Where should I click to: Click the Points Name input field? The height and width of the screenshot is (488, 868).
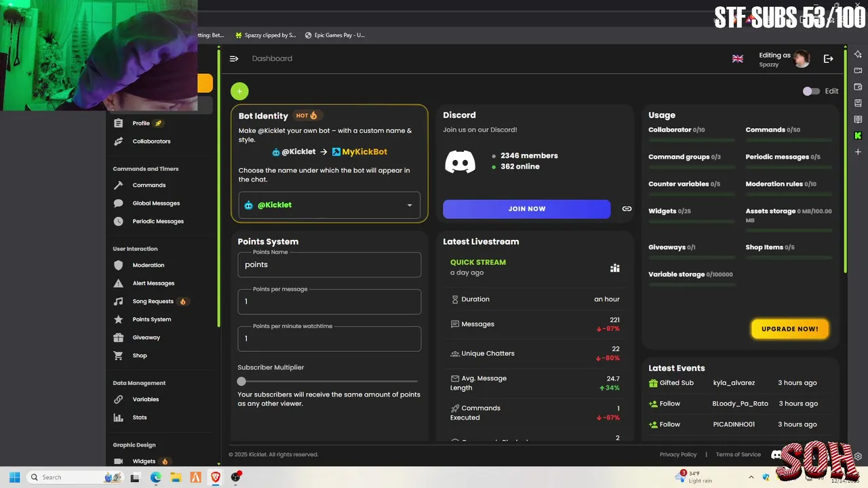coord(329,265)
